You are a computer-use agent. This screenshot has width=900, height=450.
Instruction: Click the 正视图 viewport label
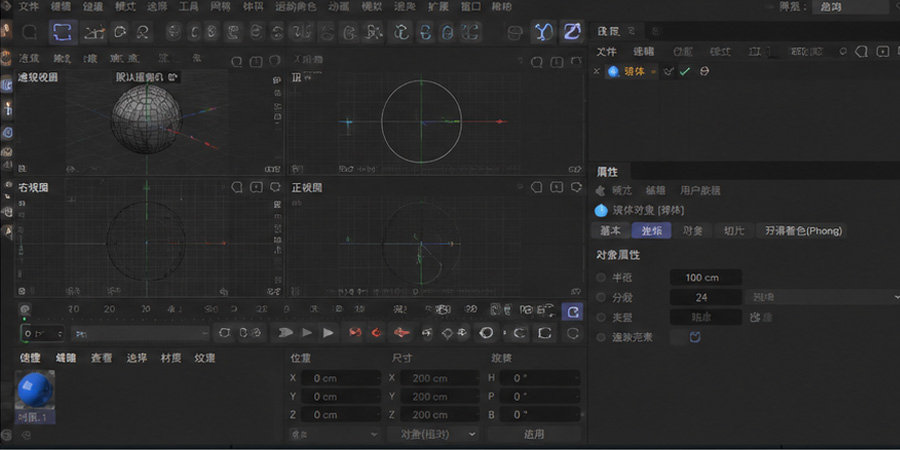[307, 188]
